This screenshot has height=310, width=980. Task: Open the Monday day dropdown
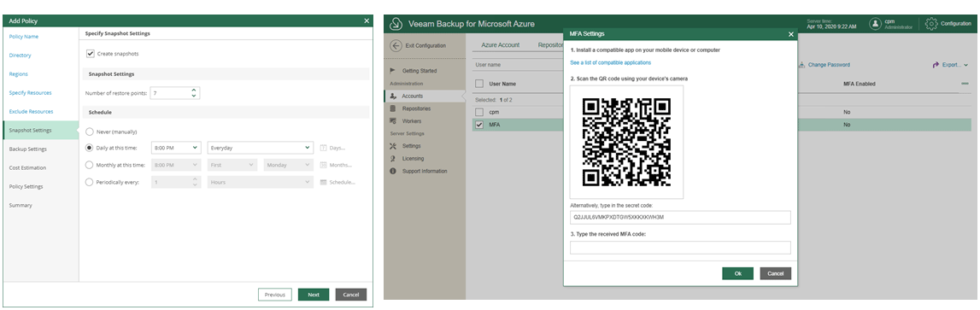pyautogui.click(x=288, y=165)
